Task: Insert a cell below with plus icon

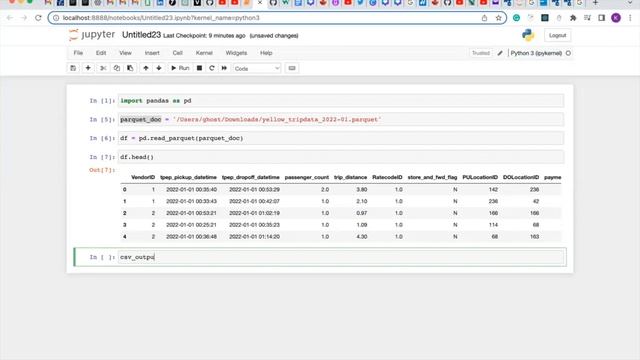Action: click(x=88, y=68)
